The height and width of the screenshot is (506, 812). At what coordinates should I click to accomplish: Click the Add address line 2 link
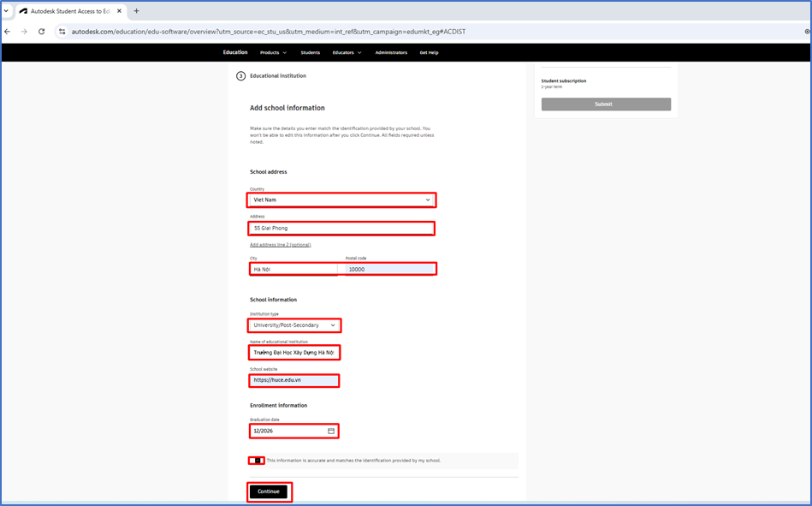tap(280, 245)
